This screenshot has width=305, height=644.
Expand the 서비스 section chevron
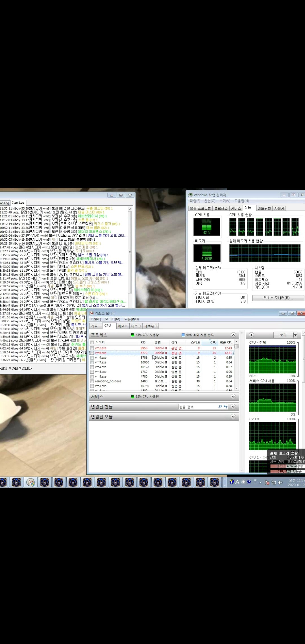(x=233, y=397)
